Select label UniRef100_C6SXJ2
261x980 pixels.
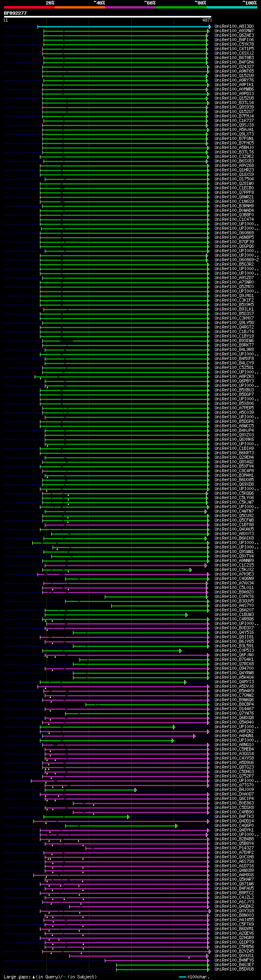pos(234,53)
